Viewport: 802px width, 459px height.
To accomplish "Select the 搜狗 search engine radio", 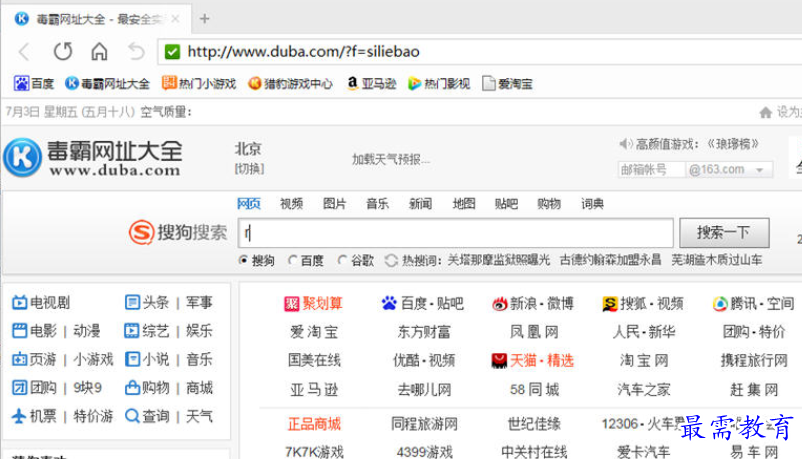I will click(243, 260).
